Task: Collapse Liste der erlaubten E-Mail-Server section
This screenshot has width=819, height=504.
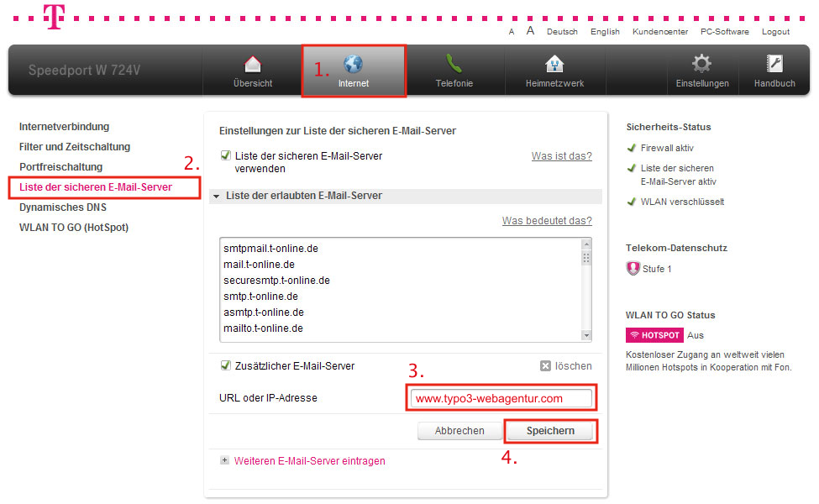Action: (216, 197)
